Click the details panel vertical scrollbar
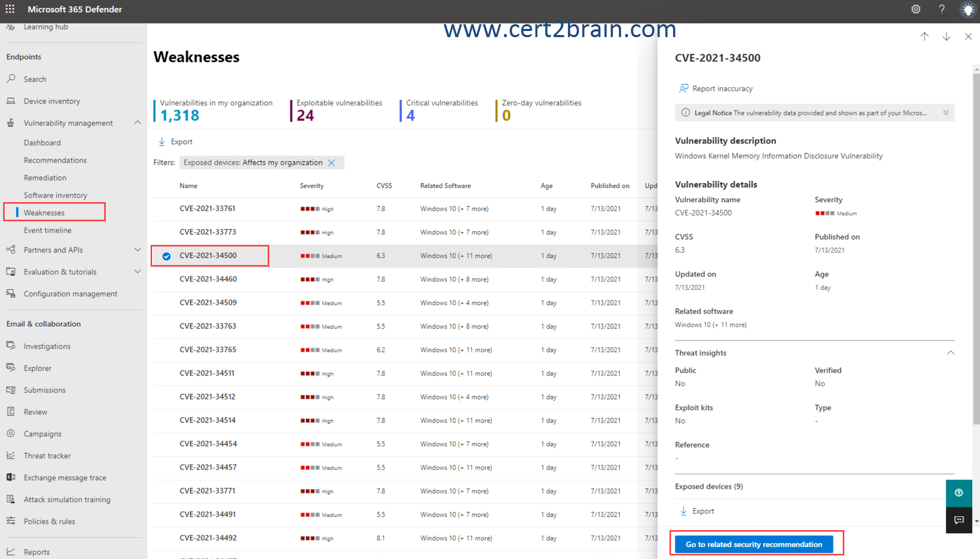Screen dimensions: 980x559 point(976,250)
